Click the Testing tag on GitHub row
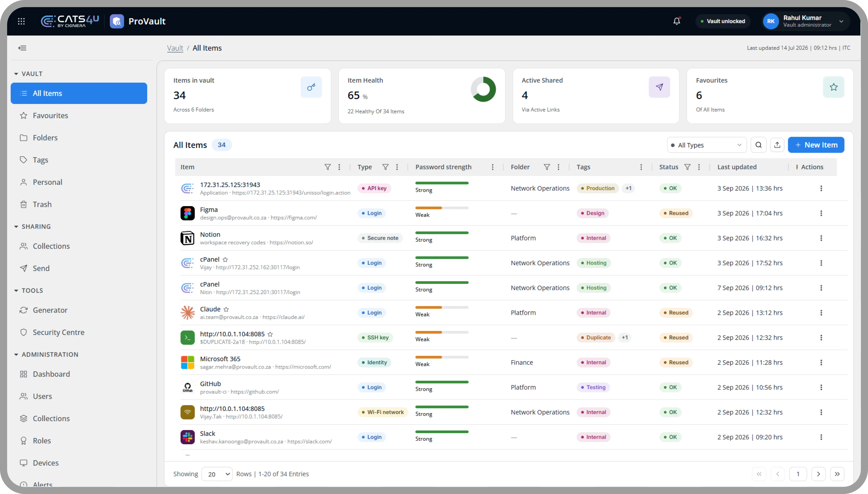 point(593,387)
